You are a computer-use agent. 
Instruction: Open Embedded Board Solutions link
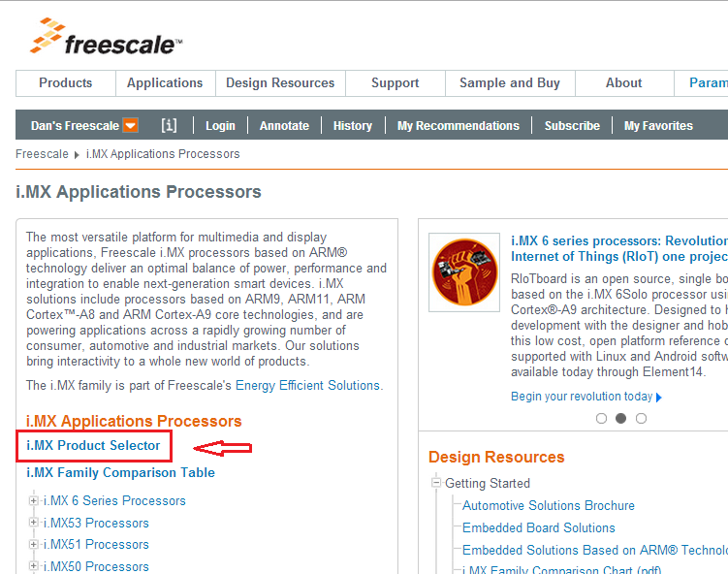coord(539,528)
